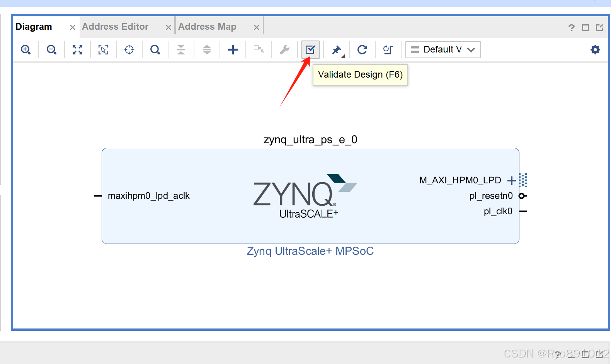The height and width of the screenshot is (364, 611).
Task: Switch to the Diagram tab
Action: point(34,27)
